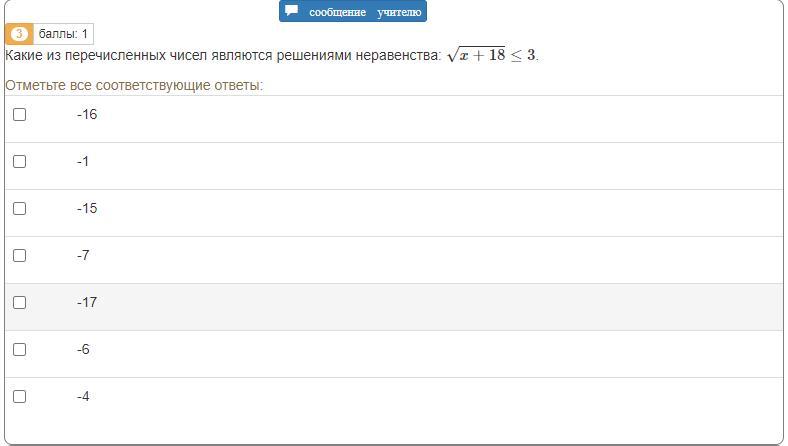Select the checkbox for answer -6
Image resolution: width=788 pixels, height=446 pixels.
[x=19, y=349]
